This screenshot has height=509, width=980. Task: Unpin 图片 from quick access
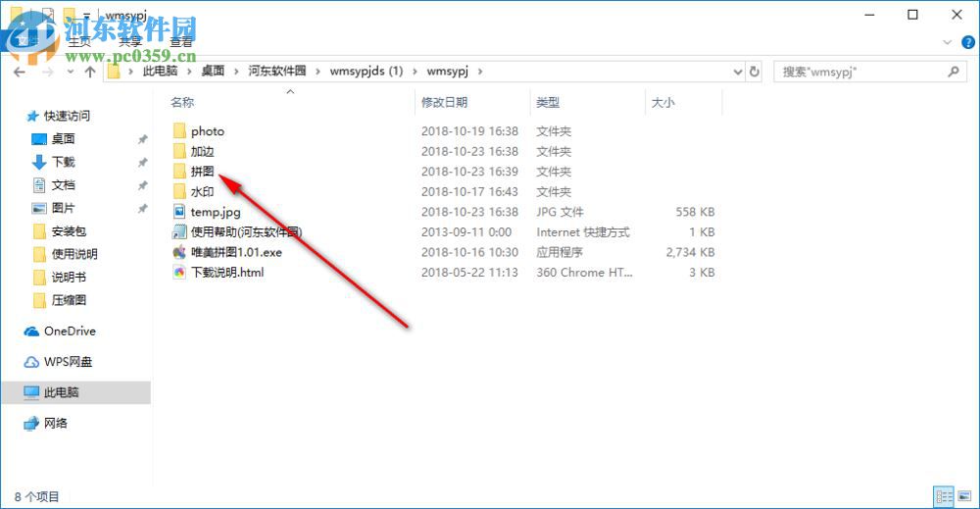[142, 208]
